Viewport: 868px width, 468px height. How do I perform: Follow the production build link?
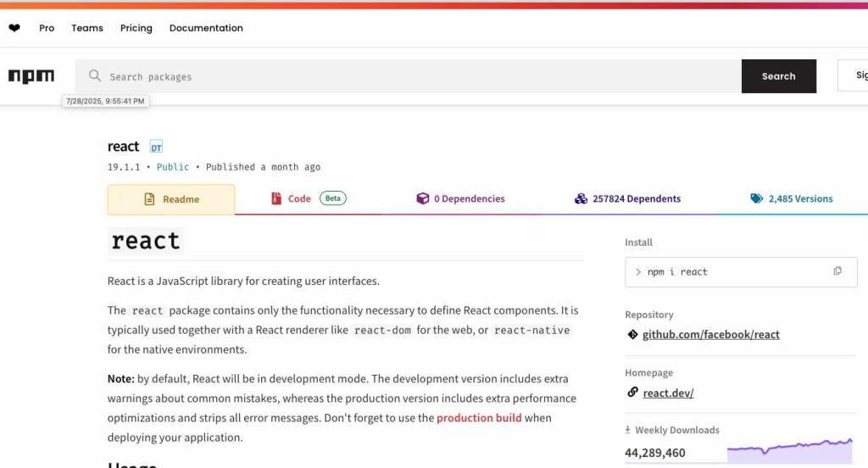click(x=479, y=418)
